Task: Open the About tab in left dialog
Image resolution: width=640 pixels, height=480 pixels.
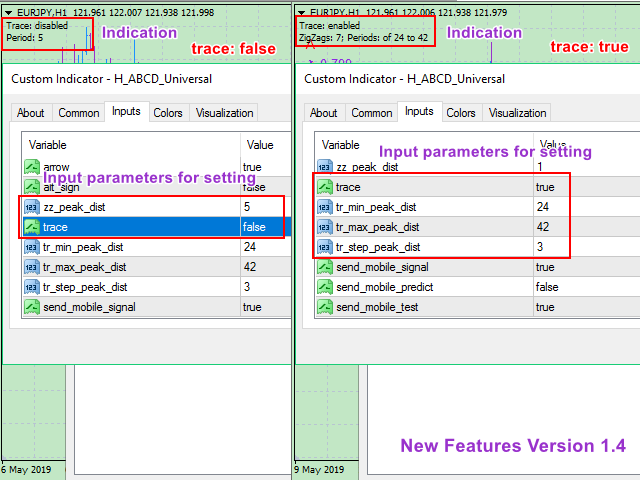Action: coord(31,113)
